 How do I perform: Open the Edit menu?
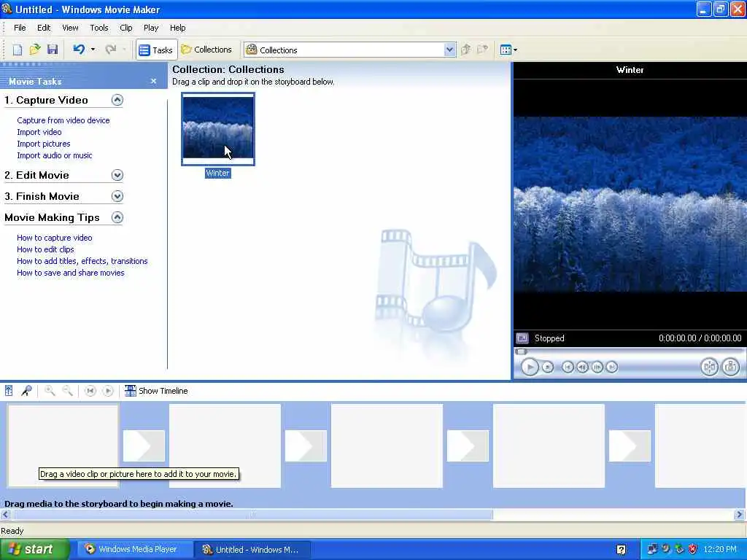44,28
